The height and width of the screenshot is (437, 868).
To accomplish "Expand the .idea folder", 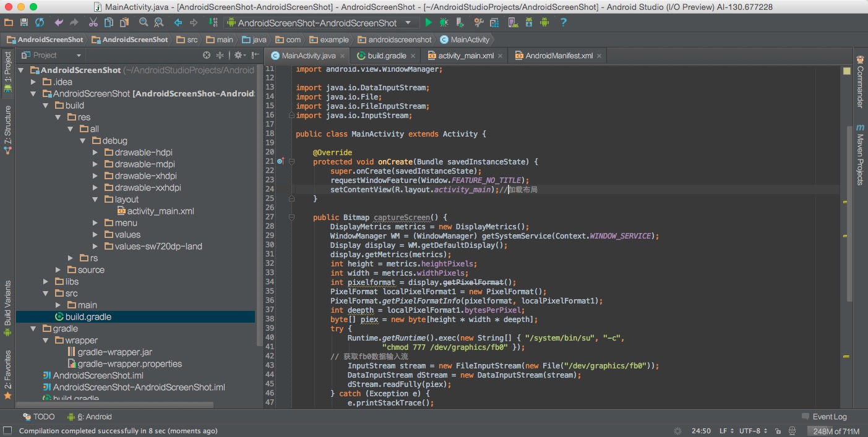I will tap(34, 82).
